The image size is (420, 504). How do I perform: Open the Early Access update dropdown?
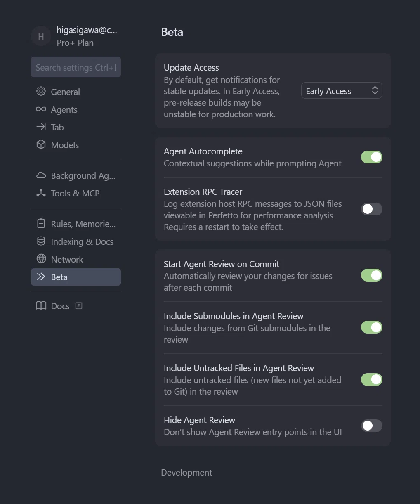tap(342, 91)
